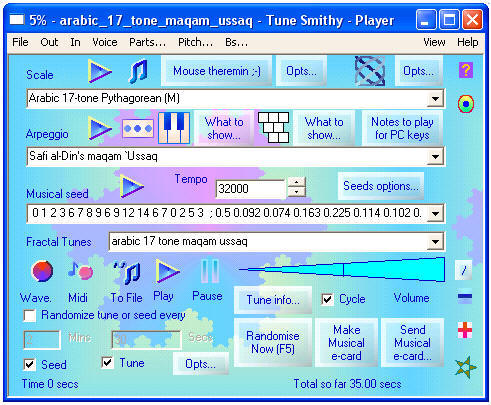Click Notes to play for PC keys
Image resolution: width=491 pixels, height=405 pixels.
pos(402,128)
